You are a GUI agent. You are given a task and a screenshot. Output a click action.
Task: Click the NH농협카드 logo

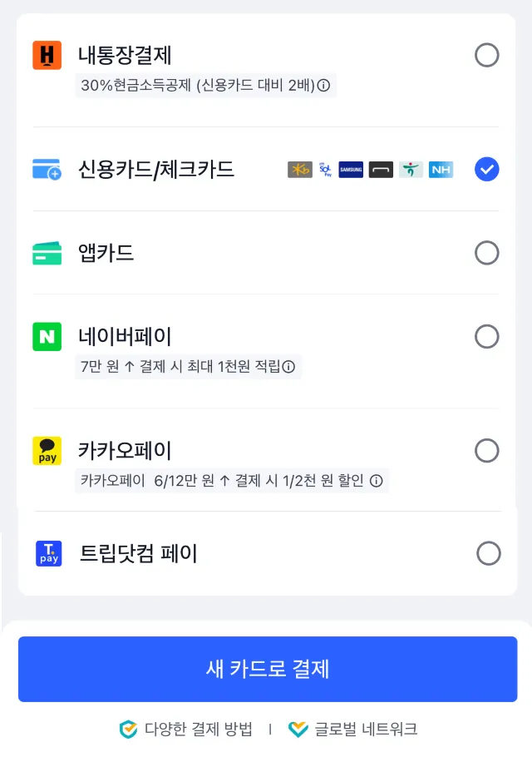[x=441, y=170]
